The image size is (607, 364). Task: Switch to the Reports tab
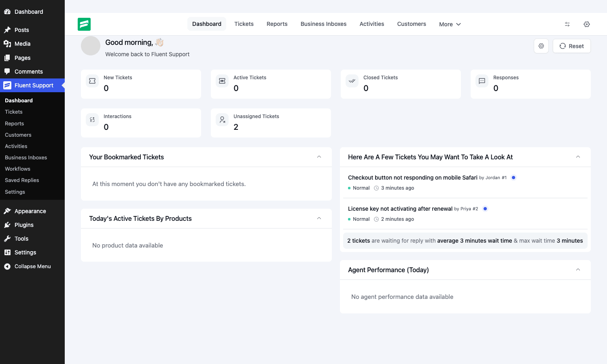277,24
